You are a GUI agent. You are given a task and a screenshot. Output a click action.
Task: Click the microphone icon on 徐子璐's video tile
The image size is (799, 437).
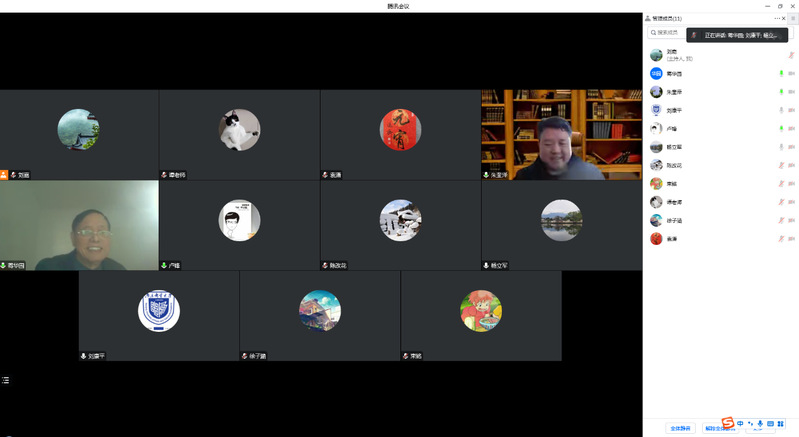point(244,355)
